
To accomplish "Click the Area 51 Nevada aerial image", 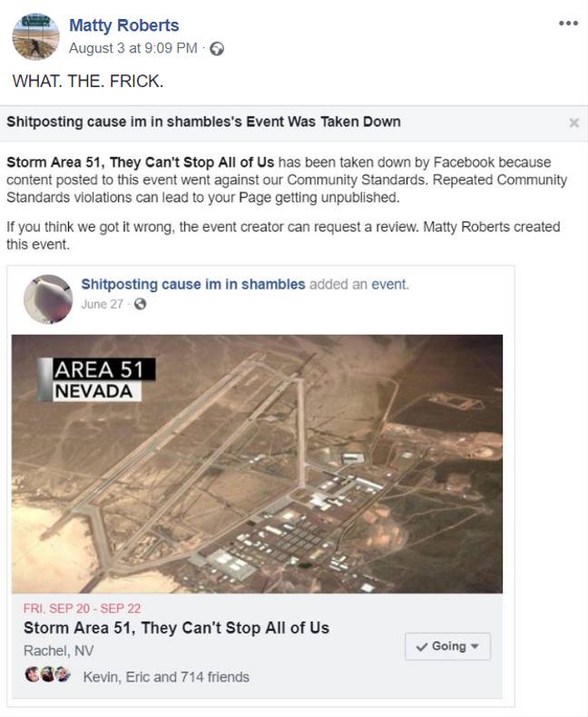I will pos(257,464).
